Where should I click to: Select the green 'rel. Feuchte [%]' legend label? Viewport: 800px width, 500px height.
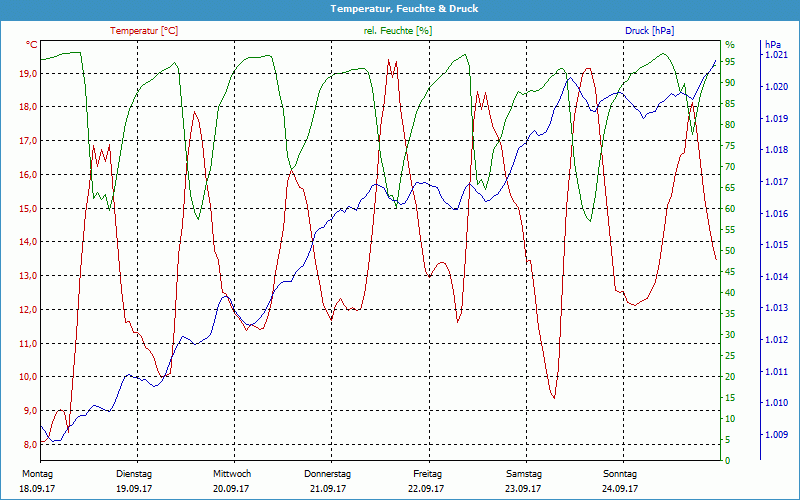398,31
